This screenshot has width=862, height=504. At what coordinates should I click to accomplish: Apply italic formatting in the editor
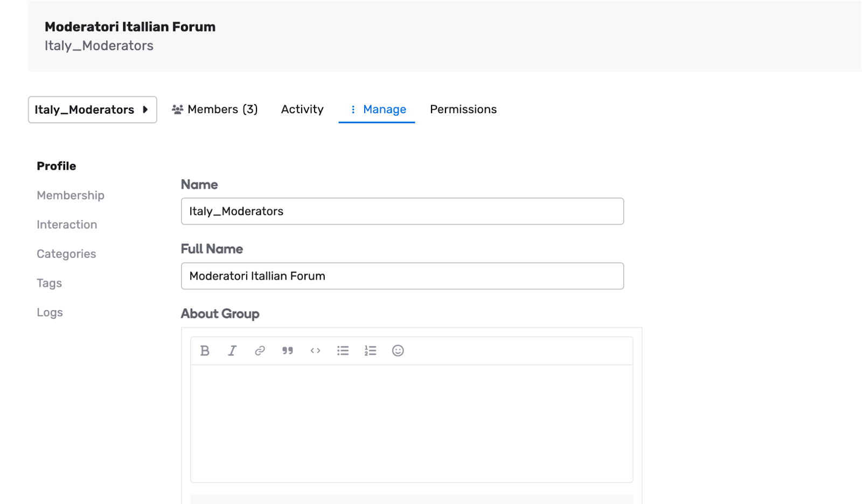click(232, 351)
